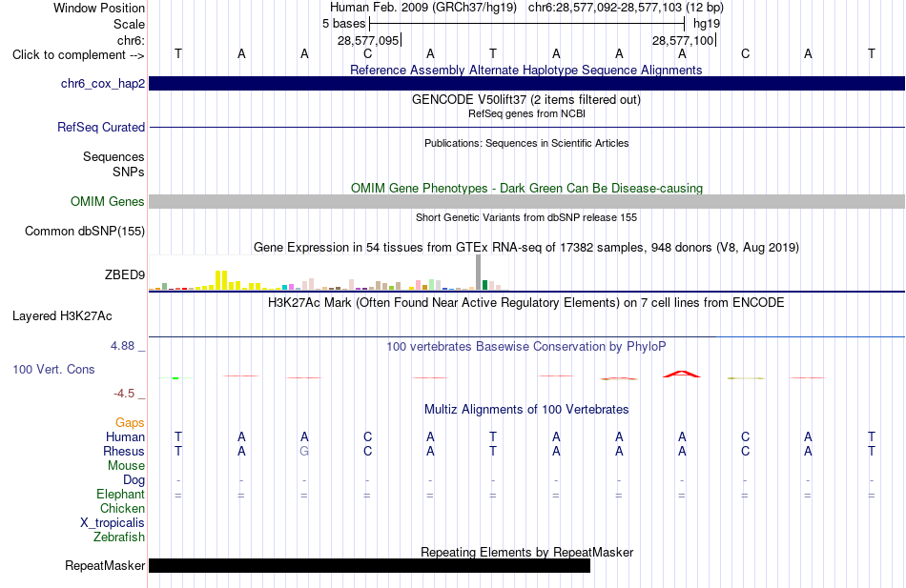Click the -4.5 lower scale value

[x=124, y=394]
